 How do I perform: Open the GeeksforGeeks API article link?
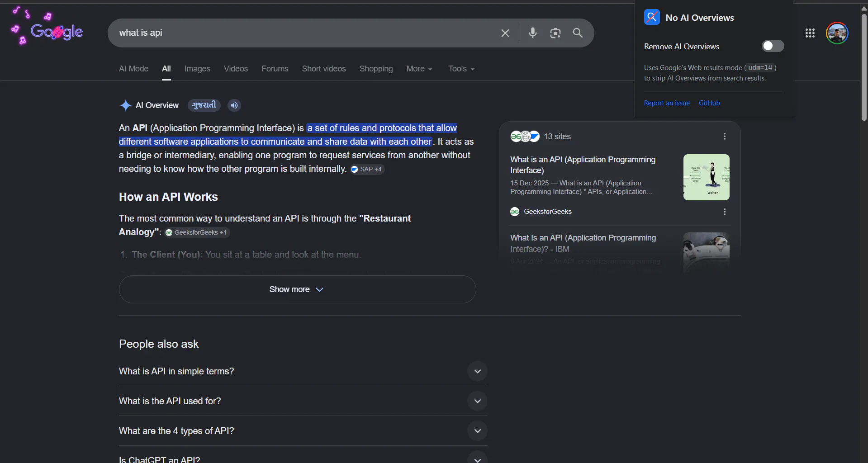click(583, 165)
